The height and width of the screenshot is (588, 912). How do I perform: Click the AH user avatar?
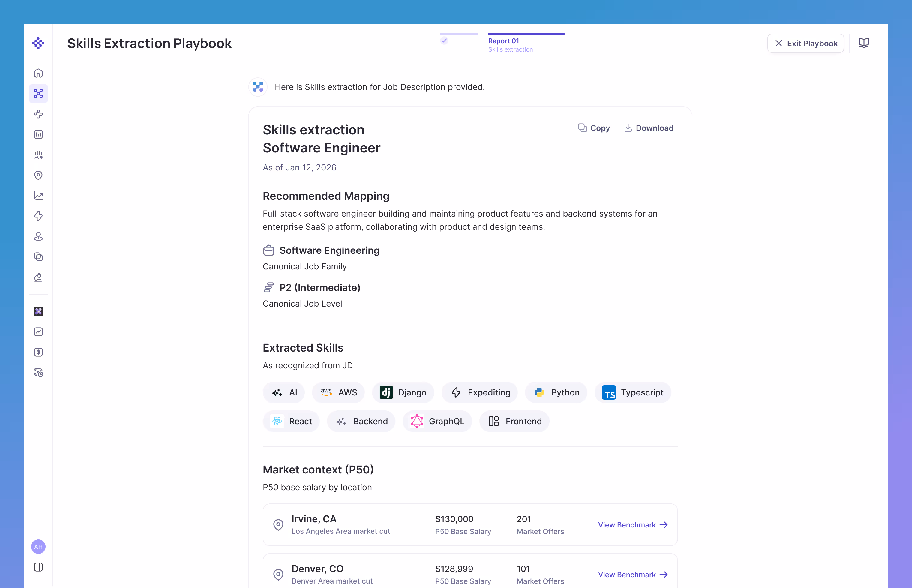click(x=38, y=547)
